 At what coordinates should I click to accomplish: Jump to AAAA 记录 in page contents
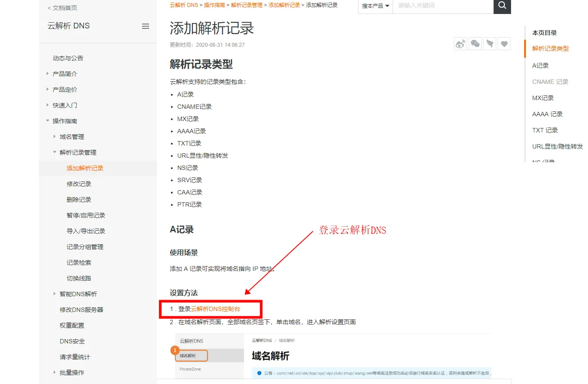(547, 114)
